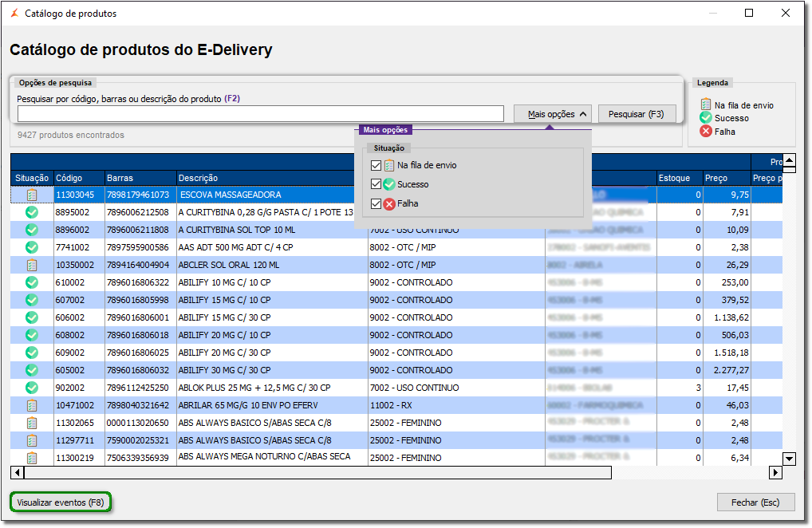Image resolution: width=812 pixels, height=528 pixels.
Task: Select the ABILIFY 10 MG C/ 10 CP description
Action: pyautogui.click(x=272, y=282)
